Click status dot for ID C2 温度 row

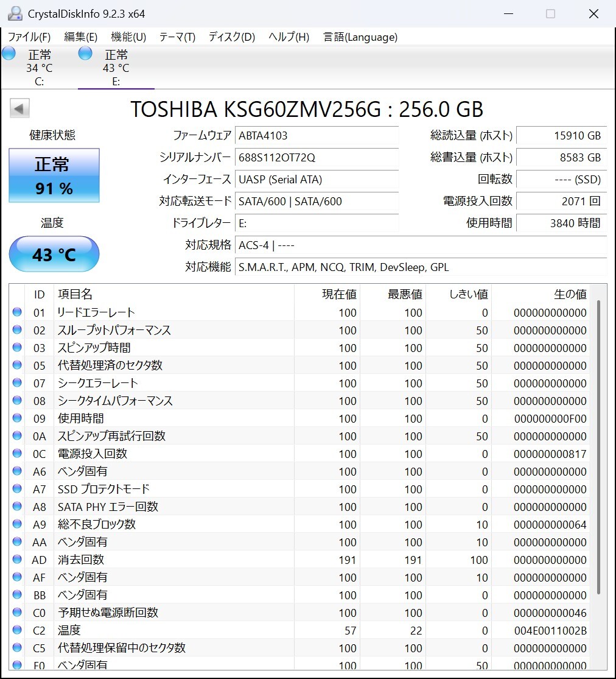[17, 630]
